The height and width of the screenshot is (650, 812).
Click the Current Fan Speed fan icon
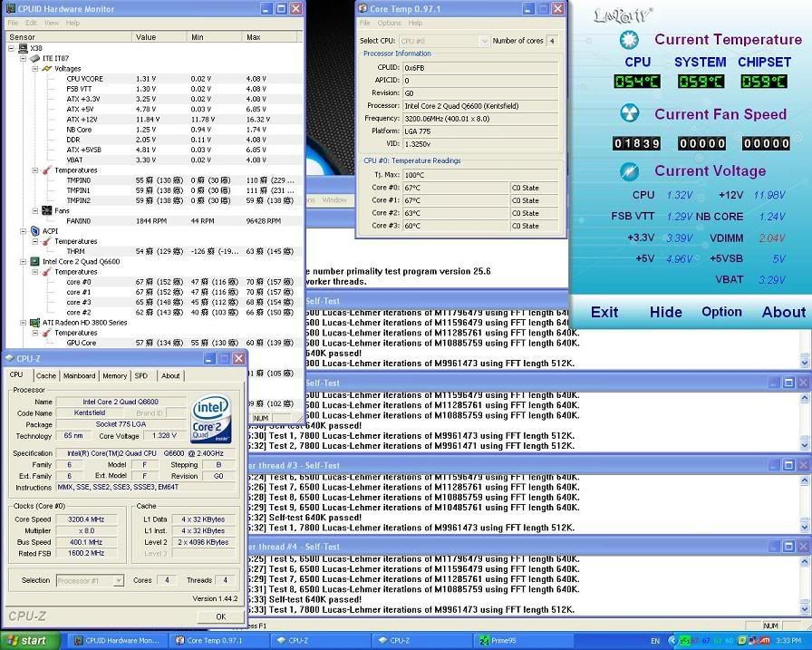(629, 114)
